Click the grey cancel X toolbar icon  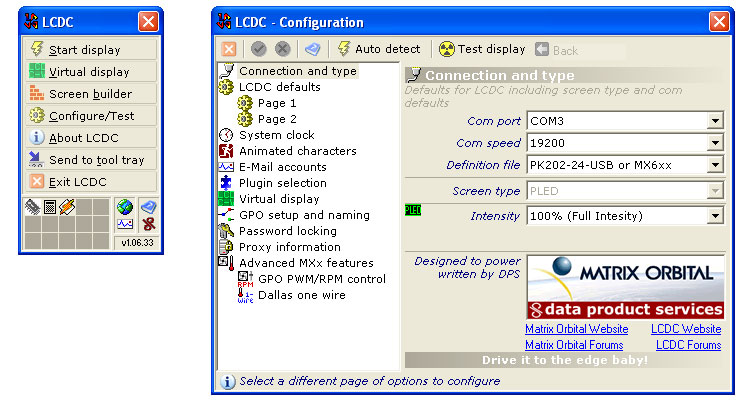point(282,49)
